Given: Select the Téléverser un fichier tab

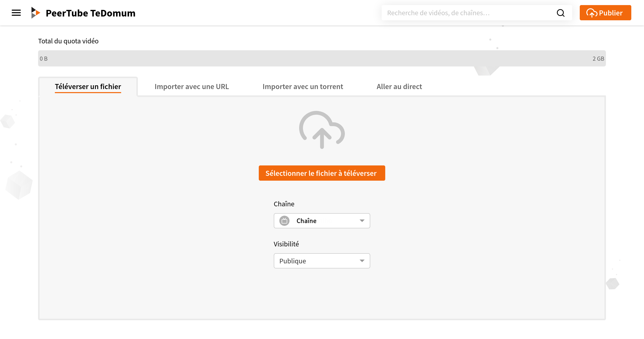Looking at the screenshot, I should 88,87.
